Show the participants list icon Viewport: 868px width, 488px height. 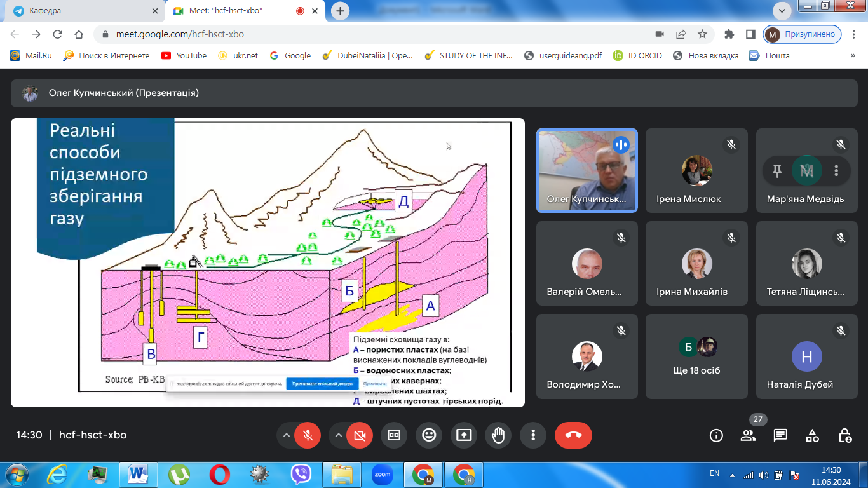coord(749,435)
